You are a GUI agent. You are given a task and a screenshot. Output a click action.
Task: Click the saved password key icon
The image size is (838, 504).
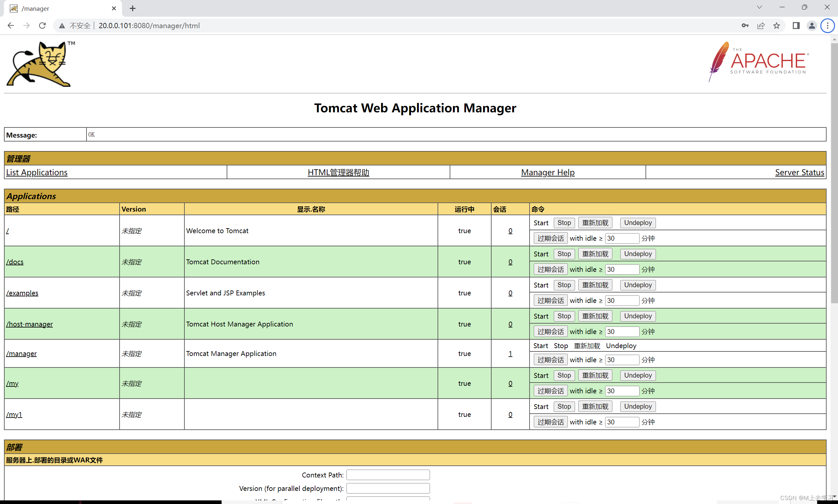745,26
